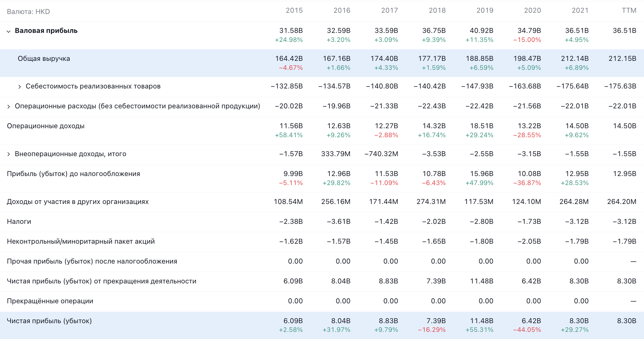This screenshot has height=339, width=644.
Task: Select the final Чистая прибыль (убыток) label
Action: [49, 321]
